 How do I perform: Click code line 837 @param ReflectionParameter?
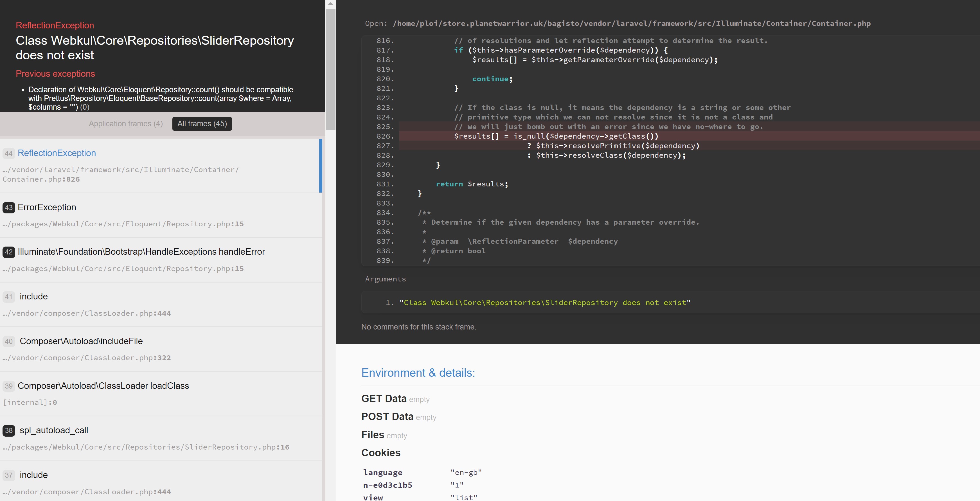(520, 242)
